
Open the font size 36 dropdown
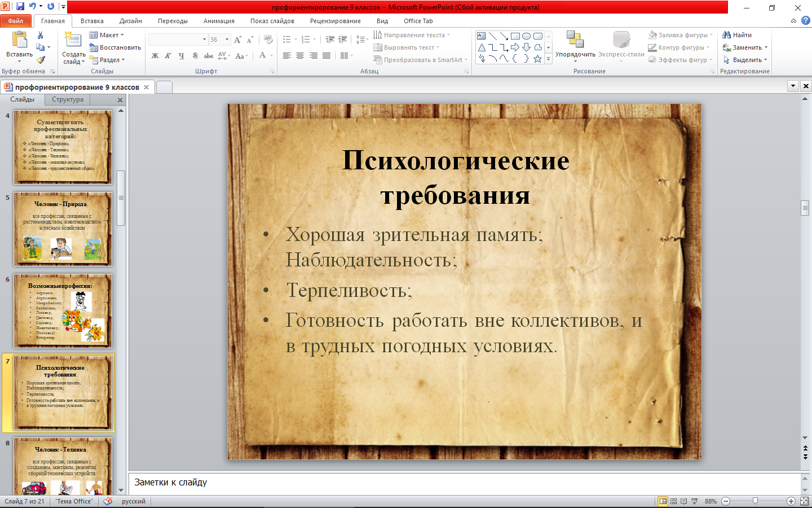point(227,40)
